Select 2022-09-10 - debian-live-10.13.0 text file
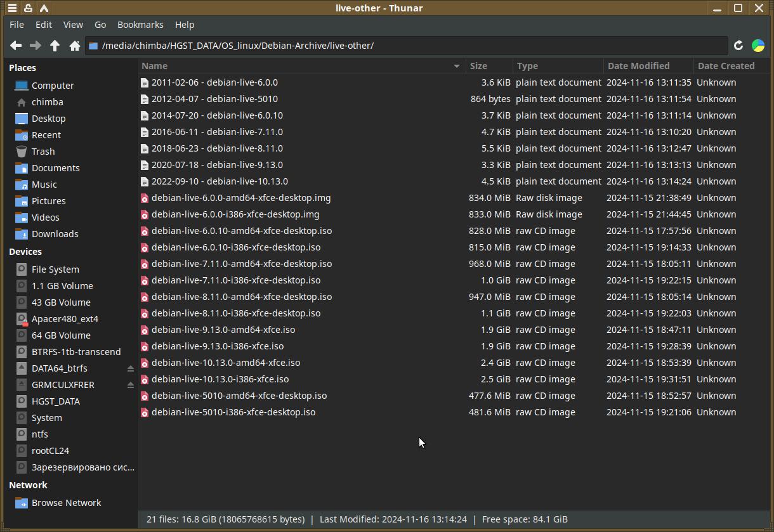 tap(220, 181)
